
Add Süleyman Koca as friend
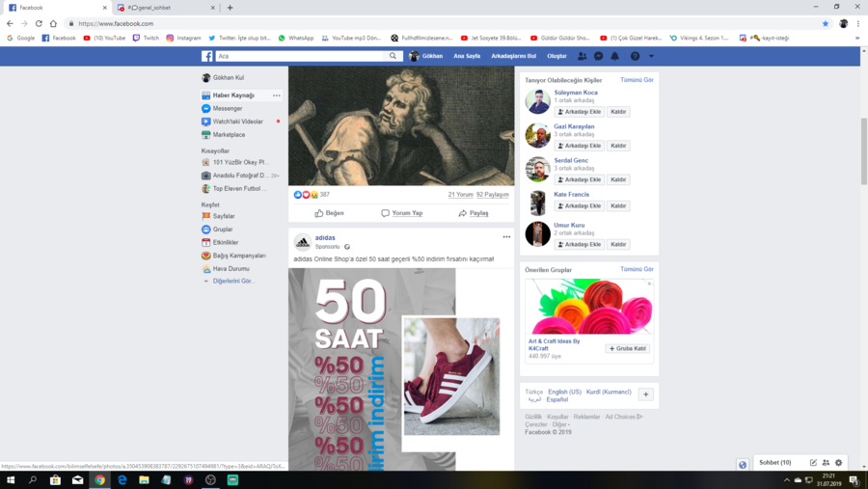(x=580, y=112)
